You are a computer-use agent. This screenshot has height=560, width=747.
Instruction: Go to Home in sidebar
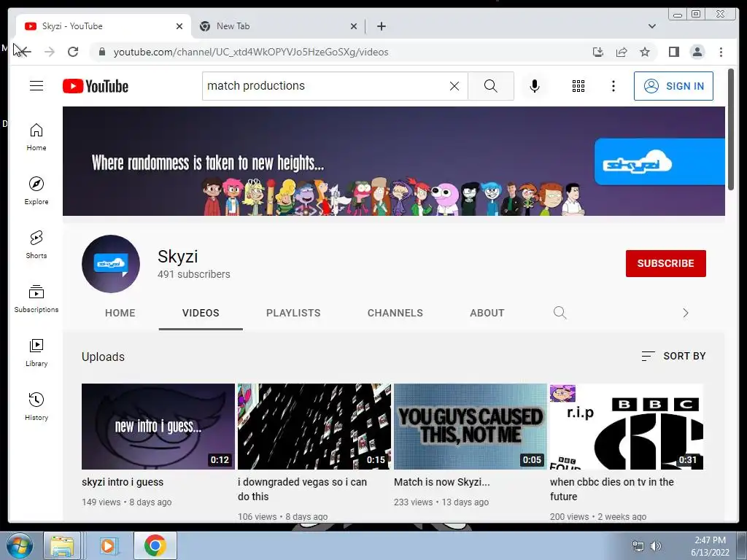coord(36,137)
